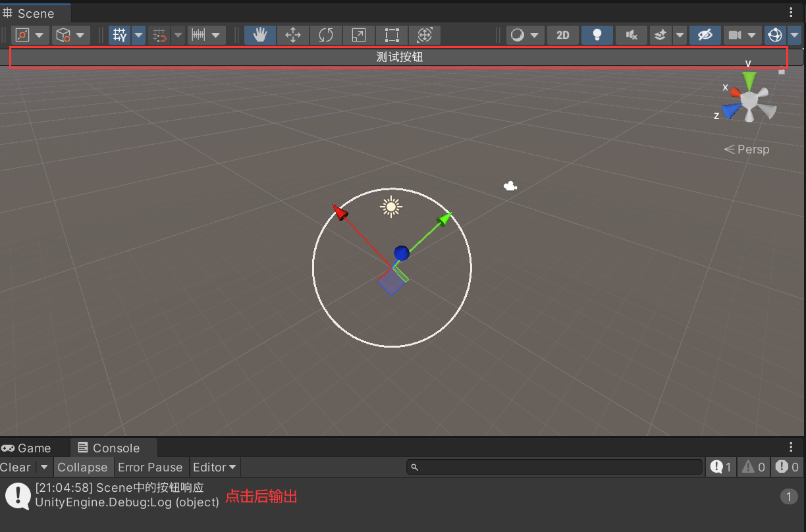Toggle grid snapping magnet button
806x532 pixels.
coord(159,35)
